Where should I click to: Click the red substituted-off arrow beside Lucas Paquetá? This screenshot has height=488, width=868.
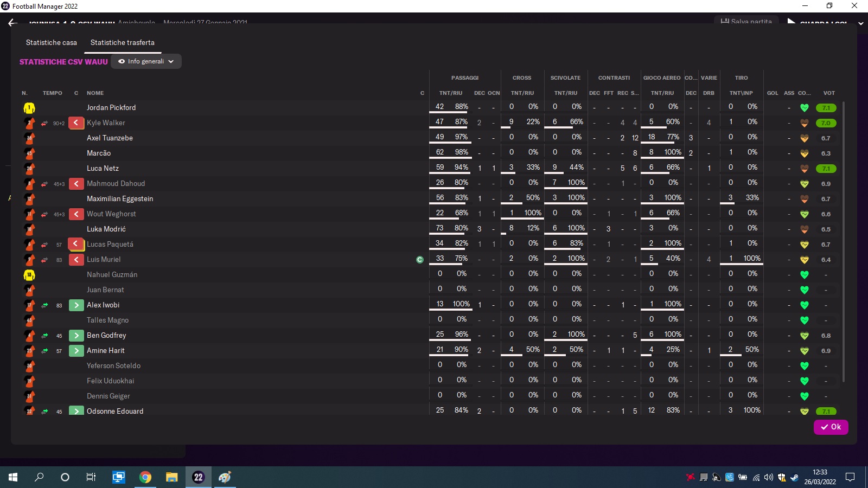(75, 244)
